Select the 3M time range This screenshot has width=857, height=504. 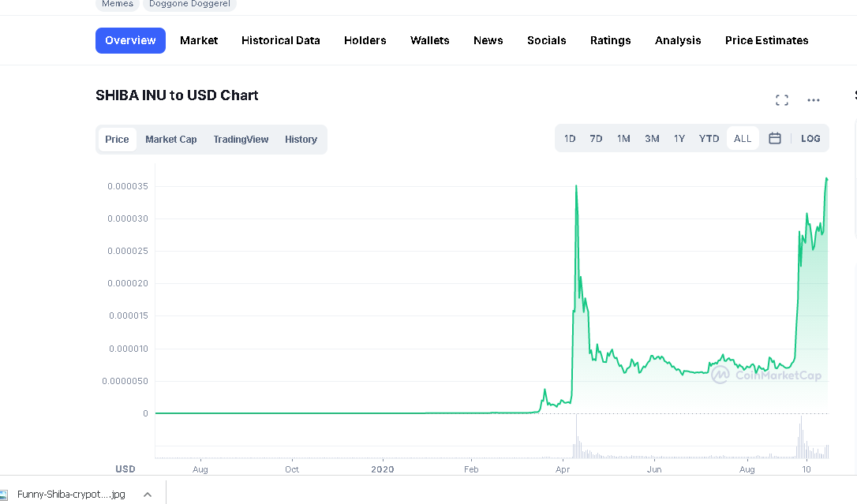click(x=652, y=139)
